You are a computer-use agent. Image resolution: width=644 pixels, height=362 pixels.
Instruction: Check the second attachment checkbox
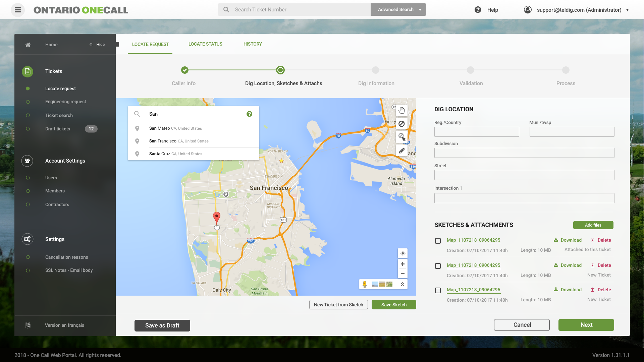pos(438,266)
